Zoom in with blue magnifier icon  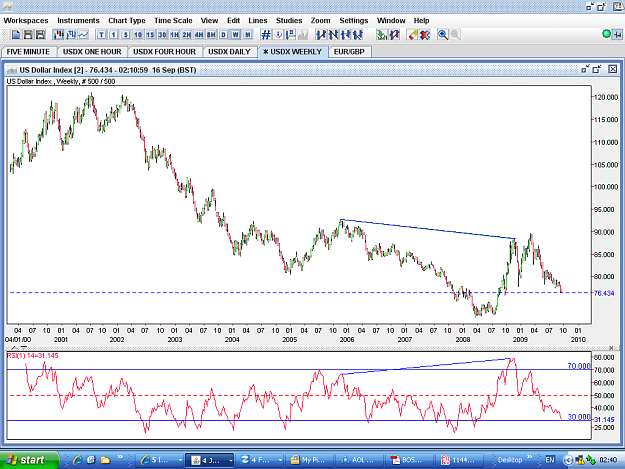tap(443, 35)
